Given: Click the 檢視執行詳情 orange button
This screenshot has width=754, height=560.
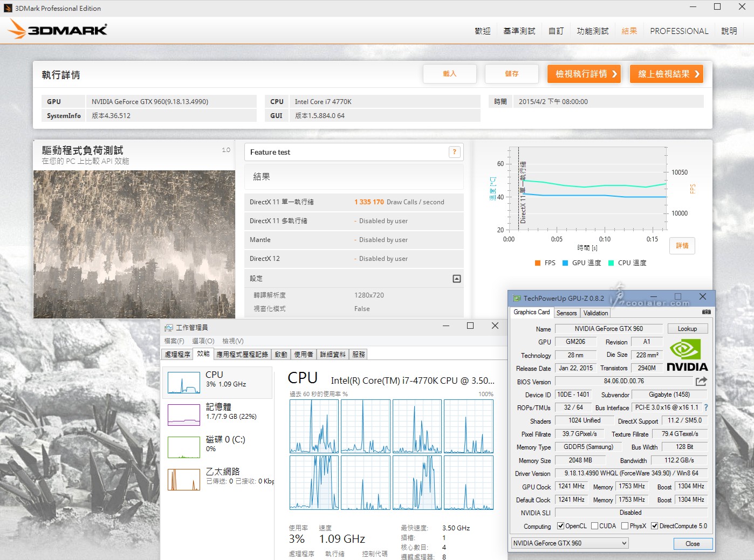Looking at the screenshot, I should coord(584,74).
